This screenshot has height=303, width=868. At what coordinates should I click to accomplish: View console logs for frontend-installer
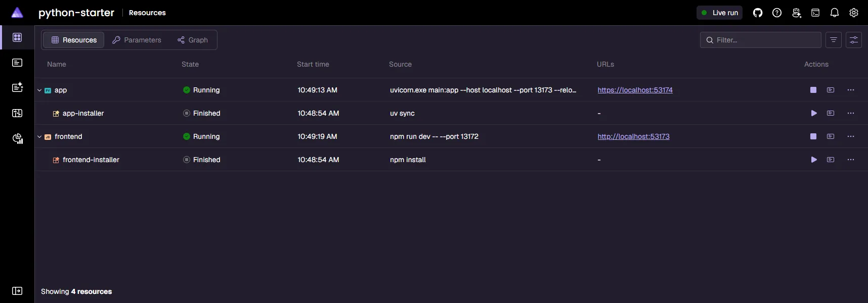pyautogui.click(x=831, y=160)
